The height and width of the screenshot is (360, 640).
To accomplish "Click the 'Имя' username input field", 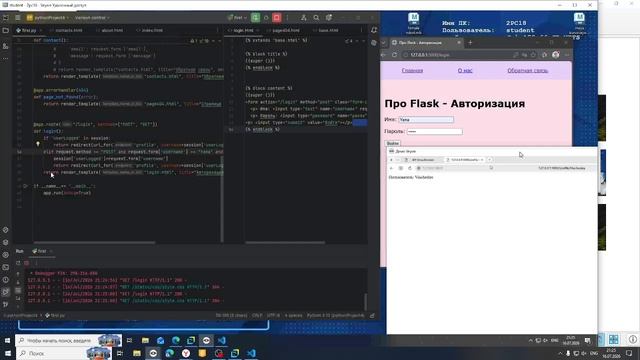I will pos(426,120).
